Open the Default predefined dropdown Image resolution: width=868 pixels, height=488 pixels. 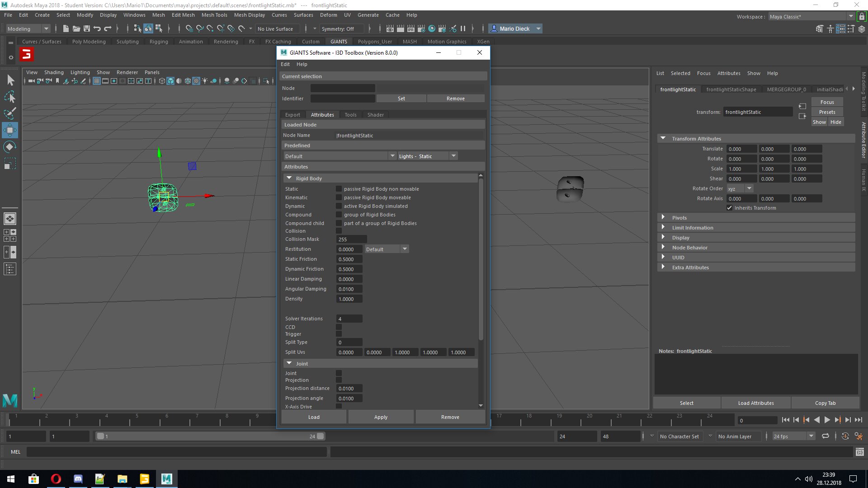(x=340, y=156)
